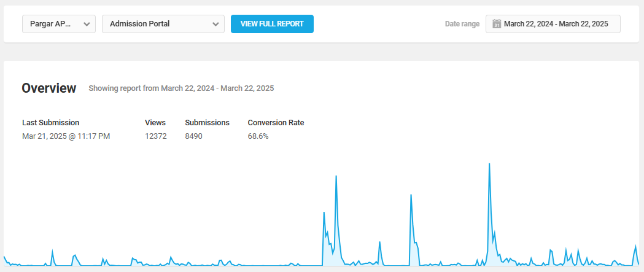The image size is (644, 272).
Task: Click the Last Submission label
Action: click(50, 123)
